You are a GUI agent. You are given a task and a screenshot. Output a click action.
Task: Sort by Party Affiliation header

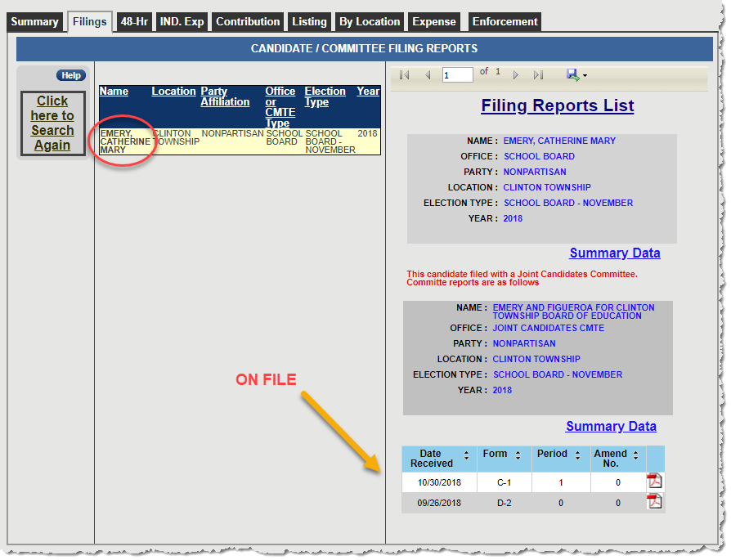tap(225, 96)
